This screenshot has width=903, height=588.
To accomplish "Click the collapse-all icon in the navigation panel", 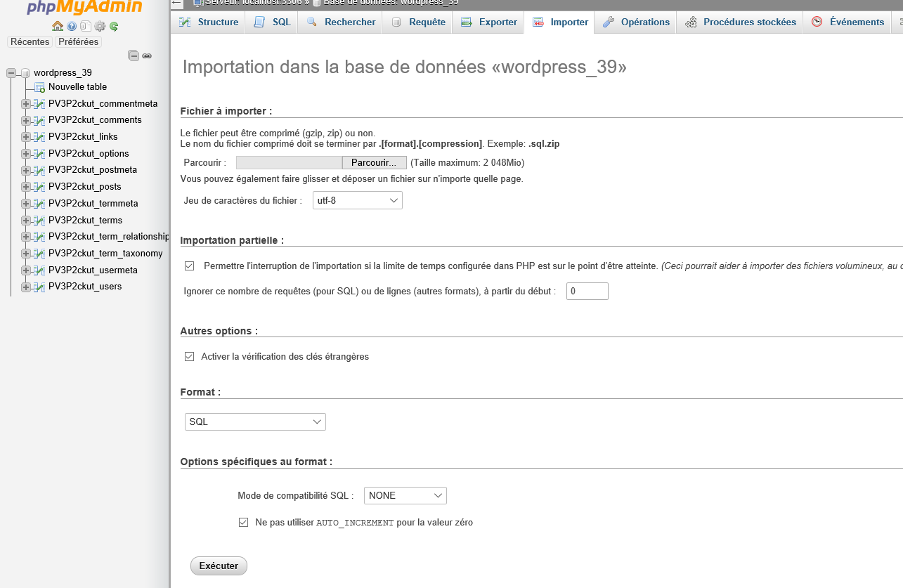I will click(x=134, y=55).
